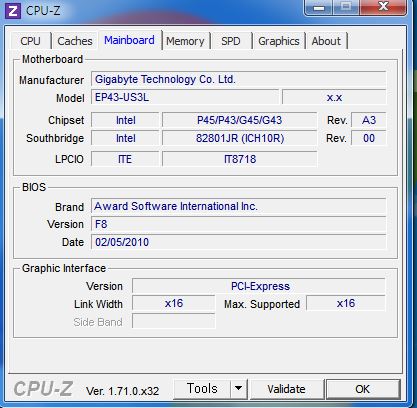Click the Validate button

(x=286, y=389)
